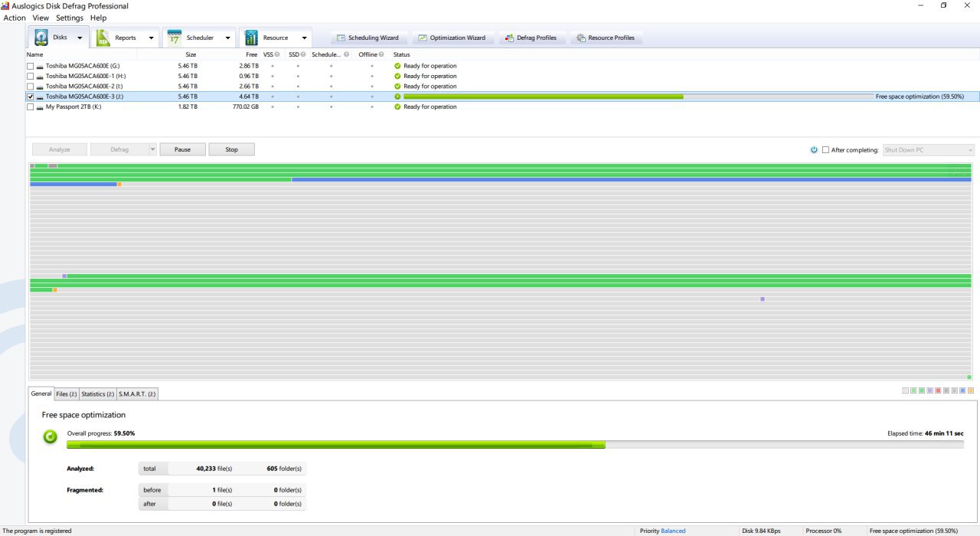The height and width of the screenshot is (536, 980).
Task: Open the Help menu
Action: coord(98,18)
